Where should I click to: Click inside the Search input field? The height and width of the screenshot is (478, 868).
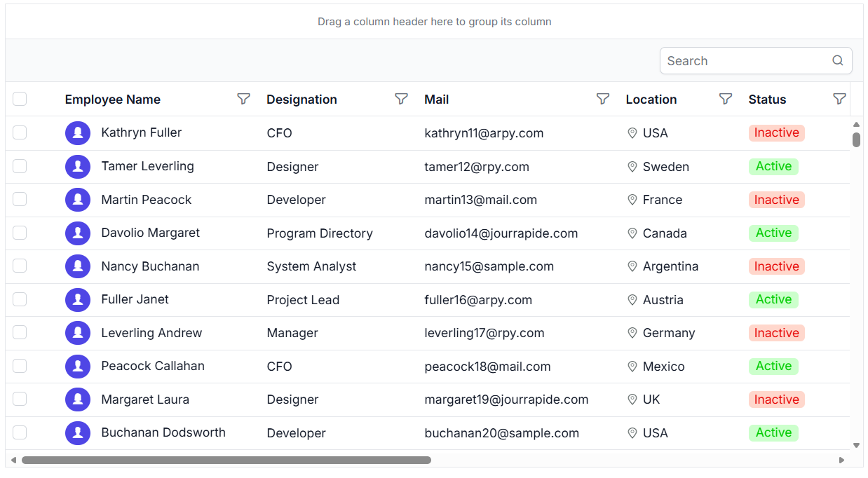[736, 60]
